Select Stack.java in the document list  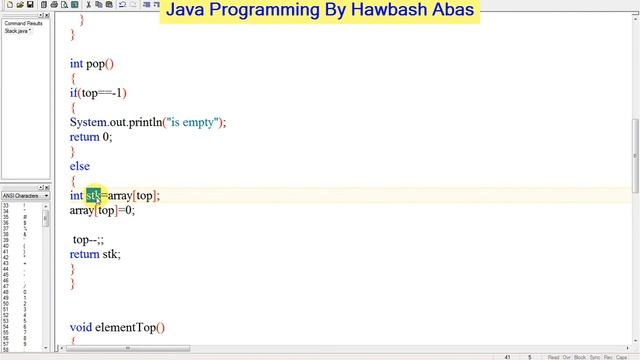(18, 31)
